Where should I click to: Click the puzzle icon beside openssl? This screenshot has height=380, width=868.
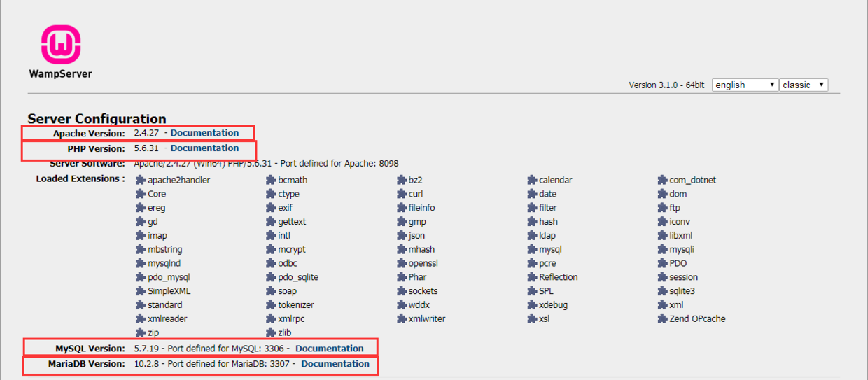[x=402, y=263]
